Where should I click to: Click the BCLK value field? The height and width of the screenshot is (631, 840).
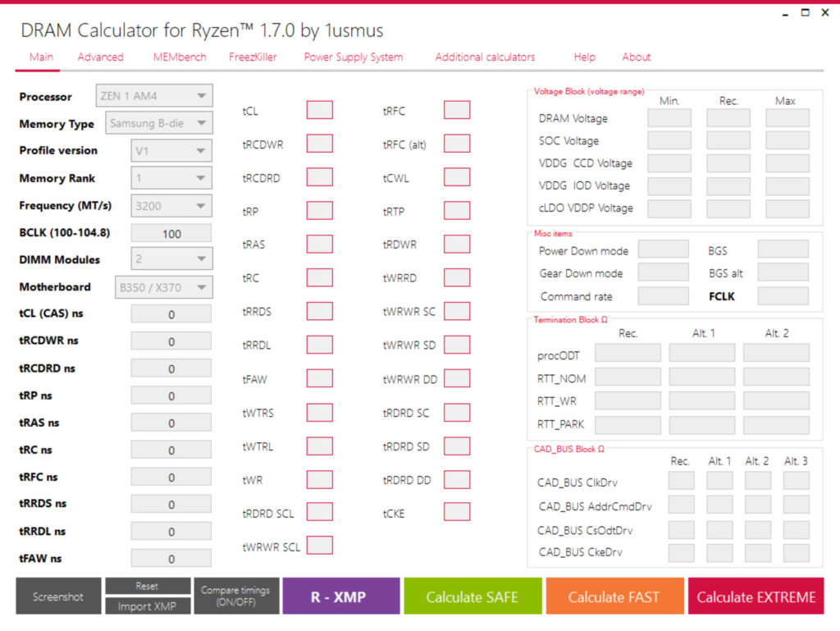tap(171, 234)
